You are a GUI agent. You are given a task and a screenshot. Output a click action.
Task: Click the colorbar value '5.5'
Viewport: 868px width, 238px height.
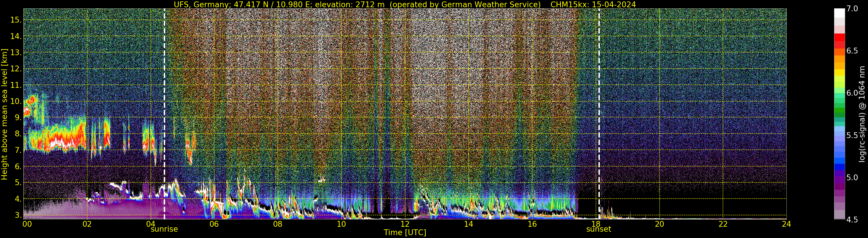(x=852, y=135)
